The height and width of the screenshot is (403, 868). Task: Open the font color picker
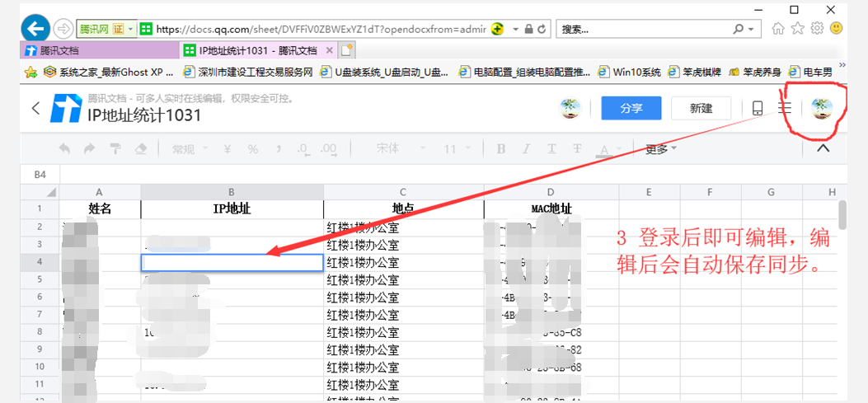608,149
